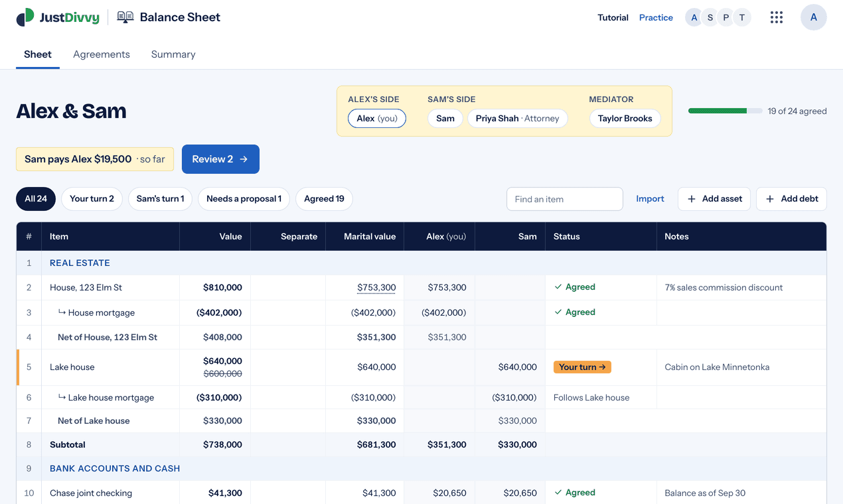Screen dimensions: 843x504
Task: Open the Agreements tab
Action: pyautogui.click(x=102, y=54)
